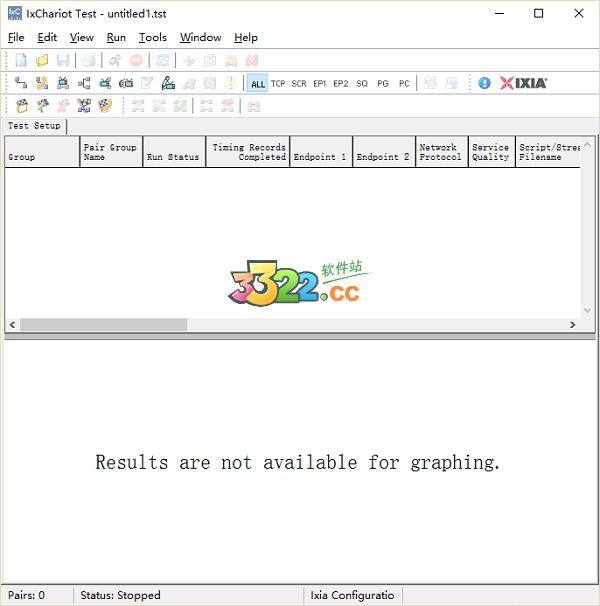600x606 pixels.
Task: Click the Refresh toolbar icon
Action: coord(162,60)
